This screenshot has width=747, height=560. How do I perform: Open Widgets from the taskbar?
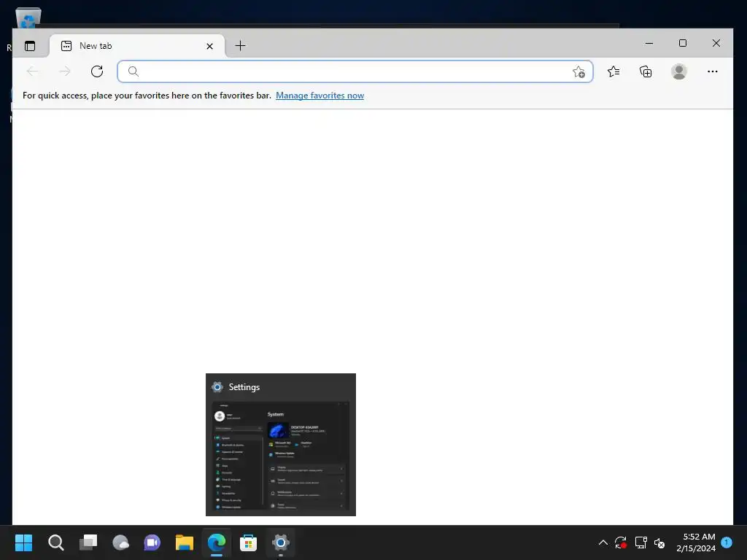120,542
